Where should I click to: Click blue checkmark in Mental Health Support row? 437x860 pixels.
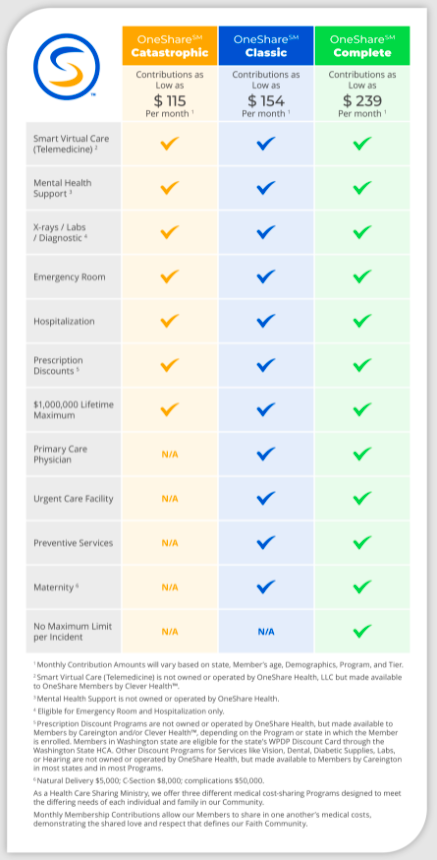(x=266, y=188)
